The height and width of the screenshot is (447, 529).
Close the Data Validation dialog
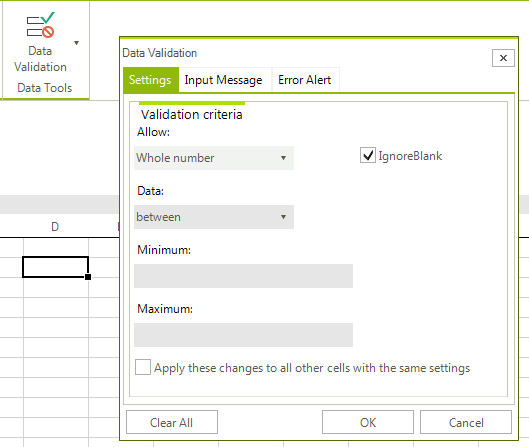(503, 58)
